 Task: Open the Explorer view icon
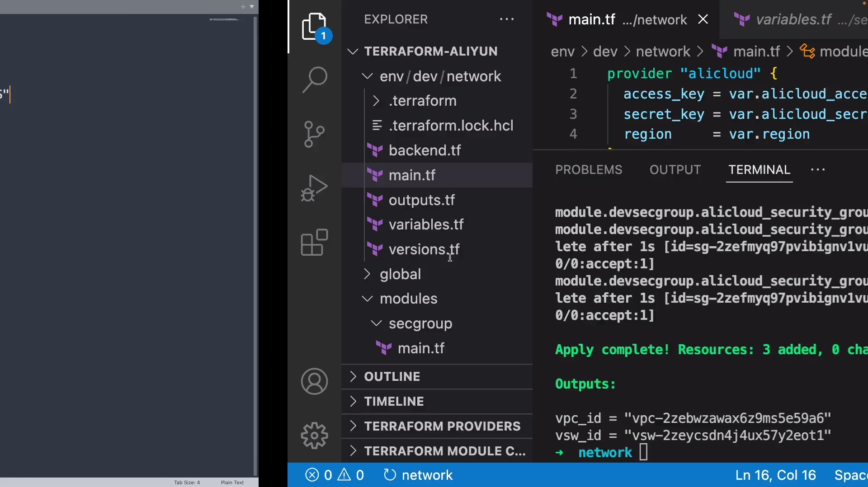point(314,27)
